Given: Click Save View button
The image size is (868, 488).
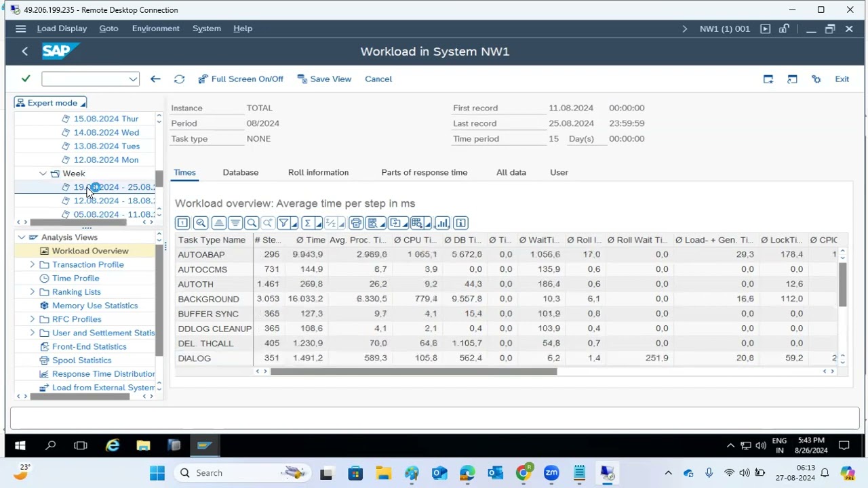Looking at the screenshot, I should point(324,79).
